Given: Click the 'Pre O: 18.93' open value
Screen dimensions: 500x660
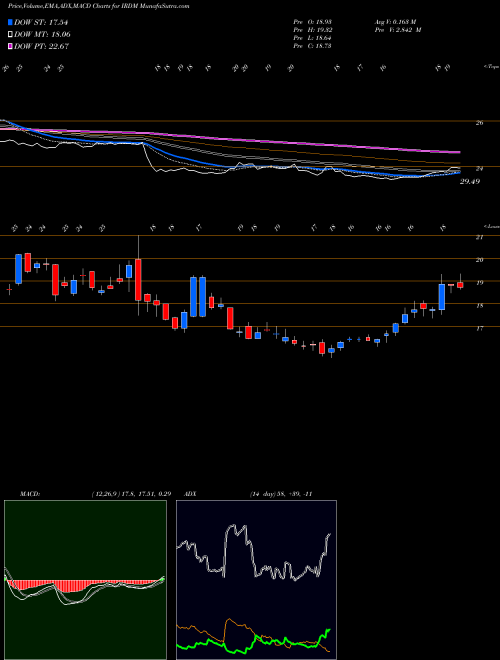Looking at the screenshot, I should point(312,22).
